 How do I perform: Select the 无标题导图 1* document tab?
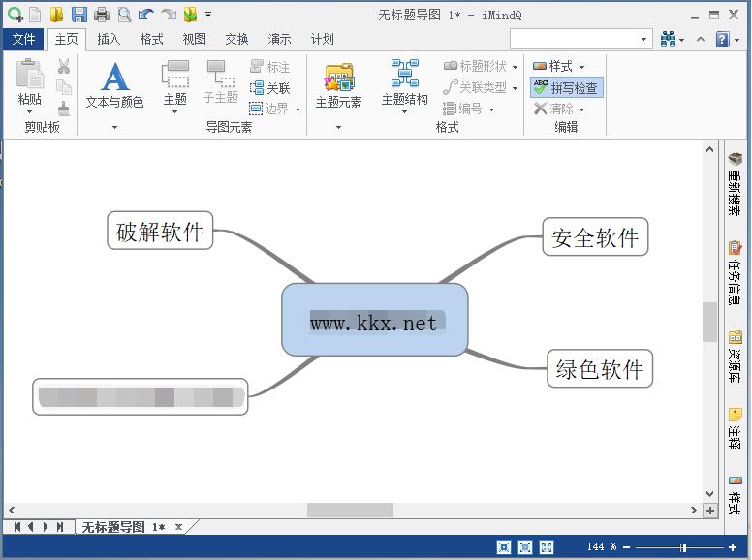click(123, 527)
